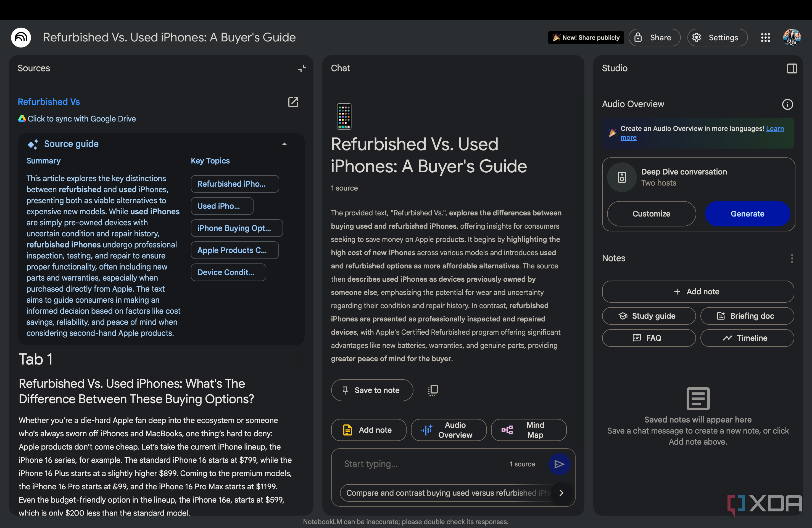
Task: Click the NotebookLM logo icon
Action: click(21, 38)
